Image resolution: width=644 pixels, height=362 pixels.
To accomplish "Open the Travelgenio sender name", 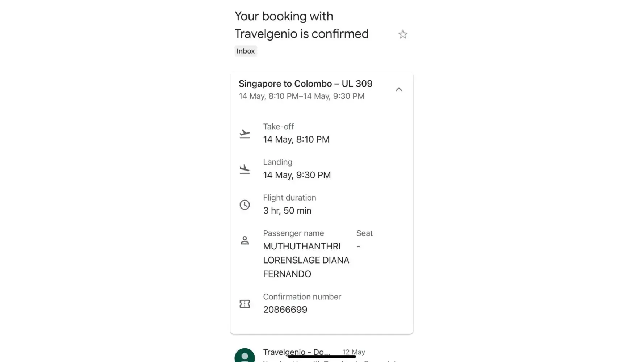I will [x=296, y=352].
